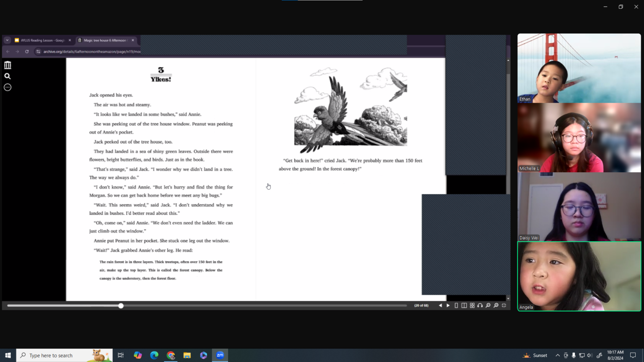
Task: Launch Copilot from the taskbar
Action: [x=138, y=355]
